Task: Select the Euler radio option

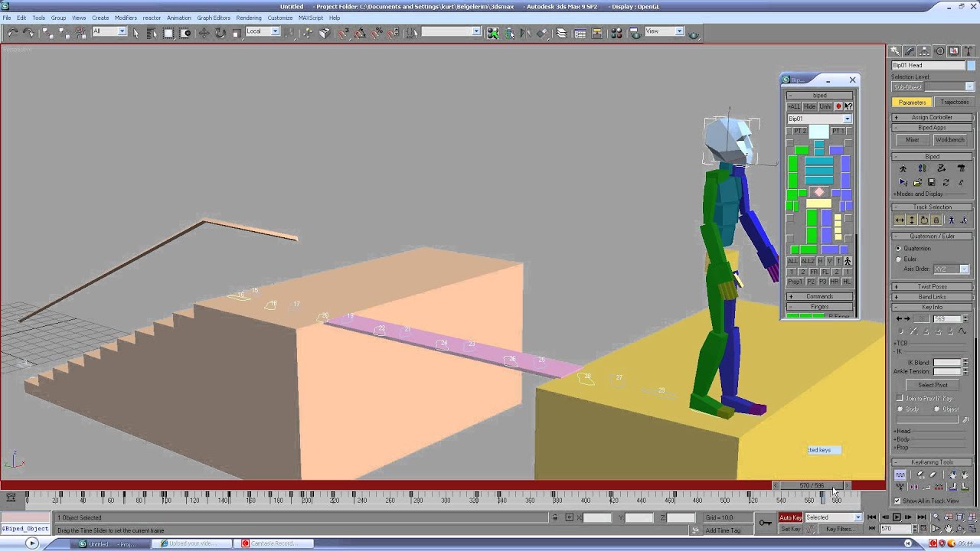Action: click(899, 259)
